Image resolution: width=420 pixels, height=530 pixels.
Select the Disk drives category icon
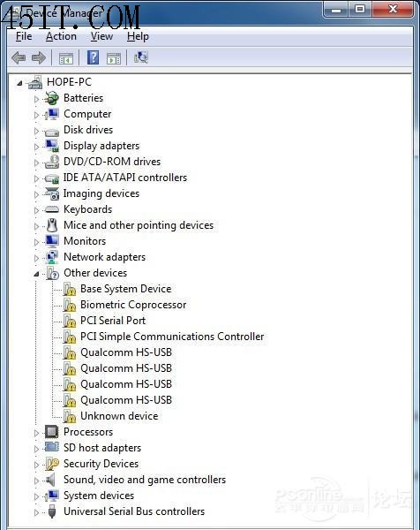52,131
